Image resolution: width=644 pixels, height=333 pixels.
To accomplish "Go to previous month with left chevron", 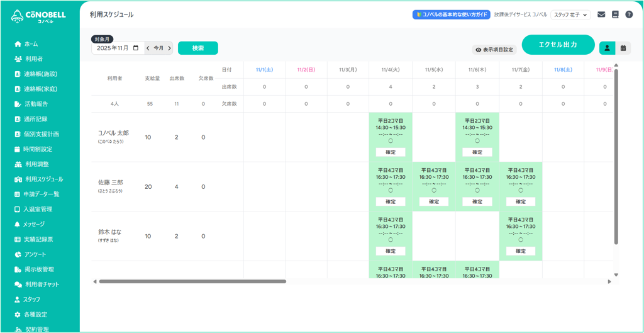I will [x=148, y=48].
